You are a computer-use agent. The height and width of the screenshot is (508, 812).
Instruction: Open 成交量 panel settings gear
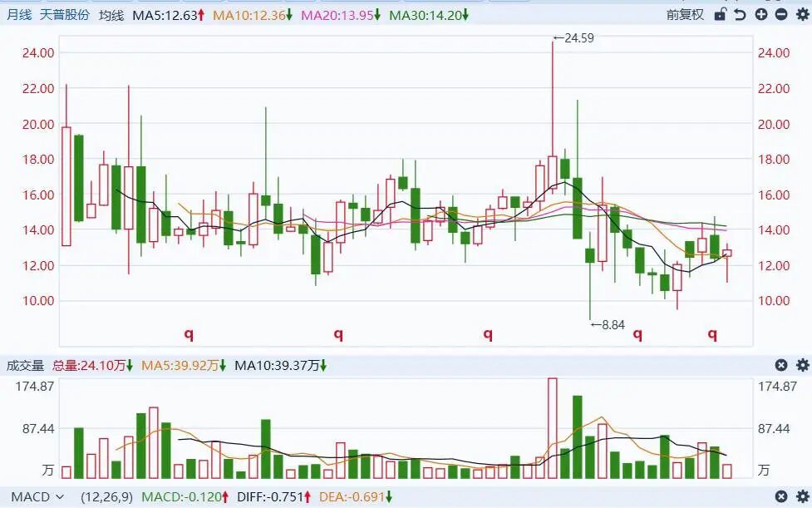(x=802, y=365)
